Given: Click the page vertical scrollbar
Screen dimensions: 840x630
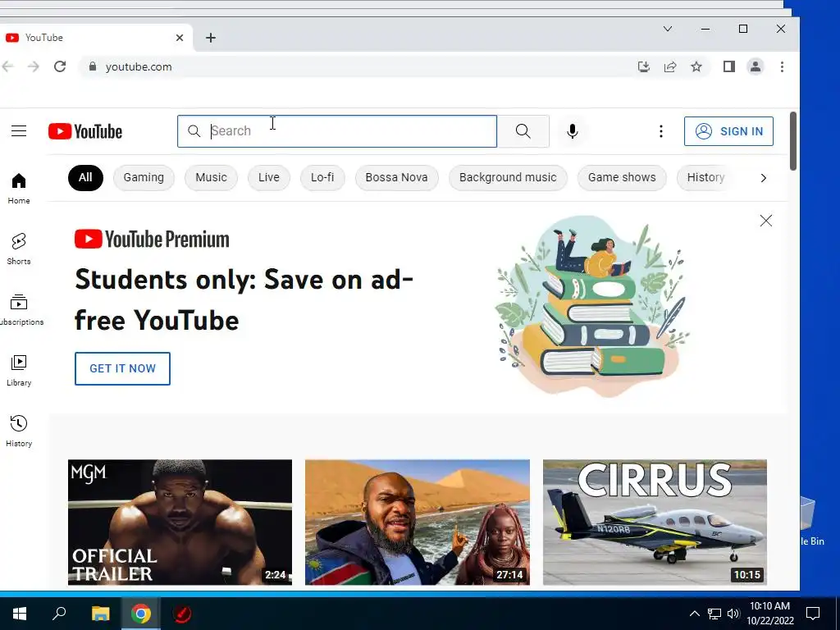Looking at the screenshot, I should click(793, 141).
